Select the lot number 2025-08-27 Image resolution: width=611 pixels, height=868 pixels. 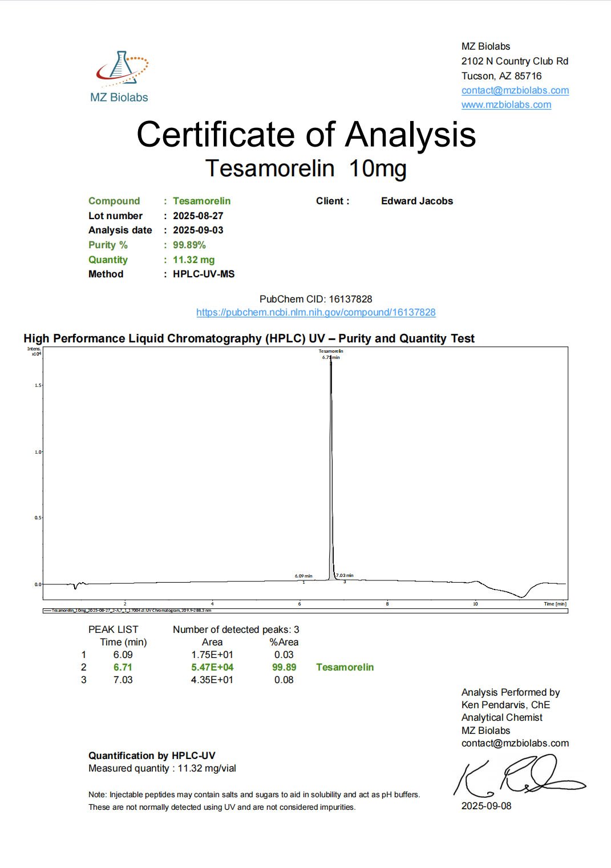coord(198,216)
